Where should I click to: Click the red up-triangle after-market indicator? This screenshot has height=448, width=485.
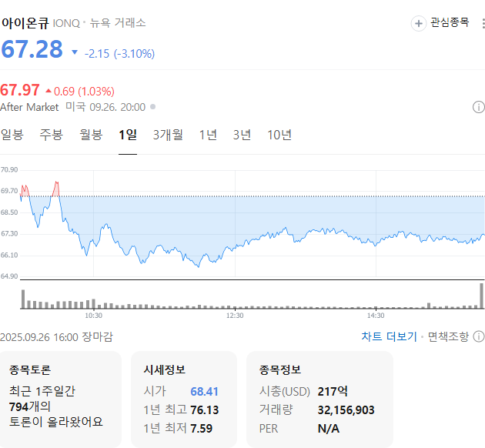tap(48, 91)
